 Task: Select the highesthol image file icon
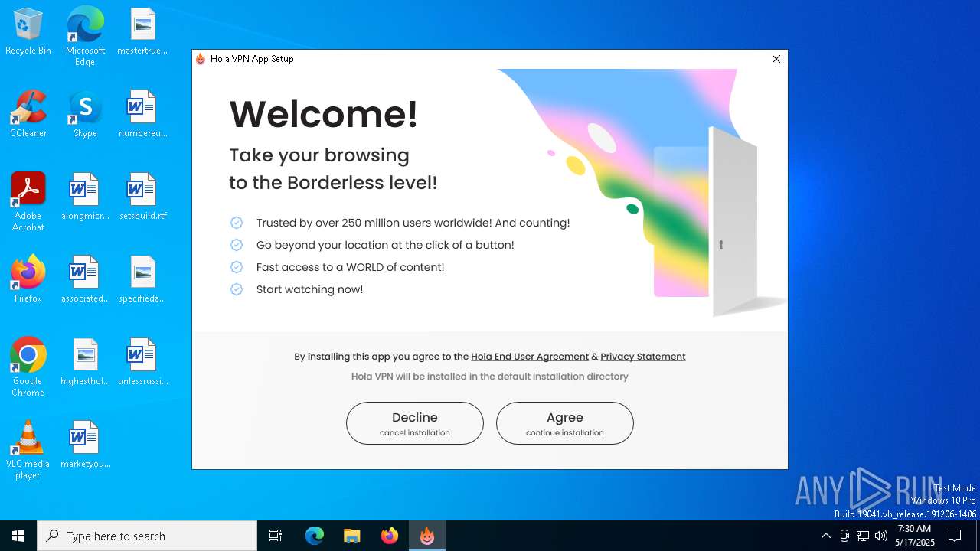point(85,363)
